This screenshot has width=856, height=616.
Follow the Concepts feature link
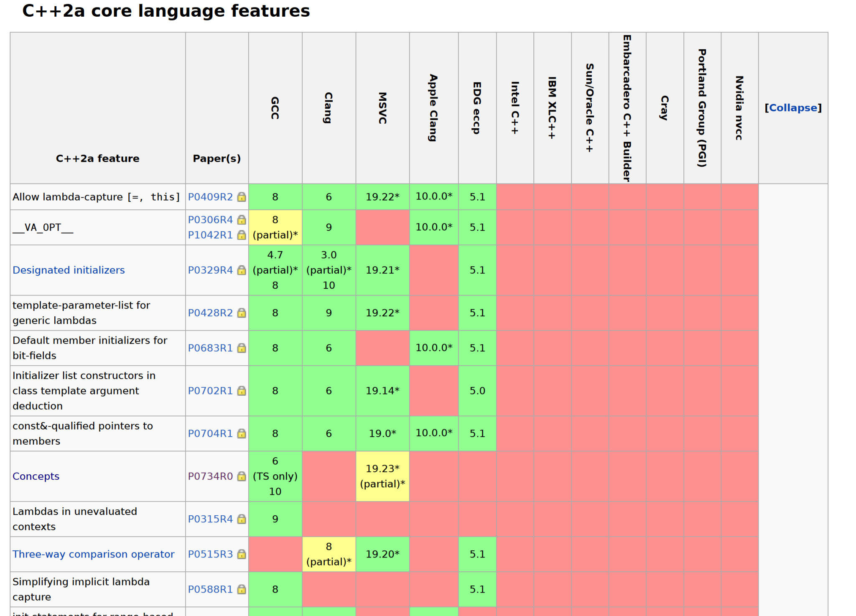coord(36,476)
